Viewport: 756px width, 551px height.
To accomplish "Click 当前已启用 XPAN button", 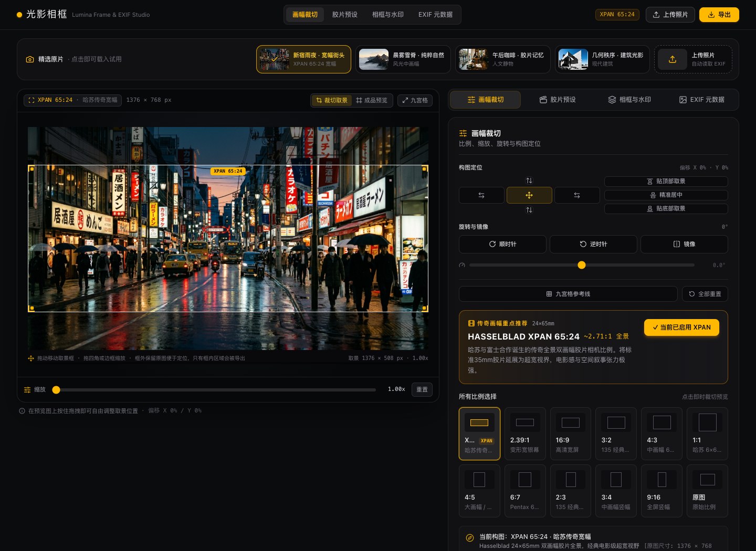I will coord(681,327).
